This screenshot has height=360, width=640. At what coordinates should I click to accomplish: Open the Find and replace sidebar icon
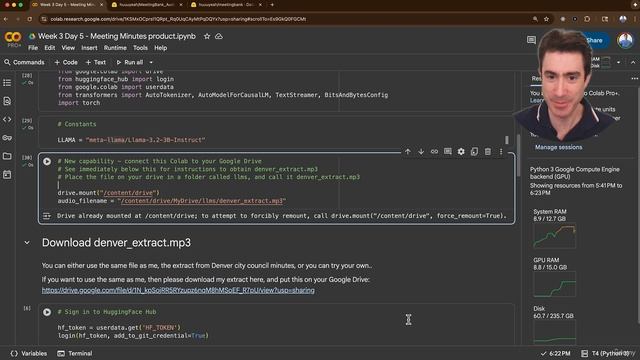pyautogui.click(x=7, y=101)
